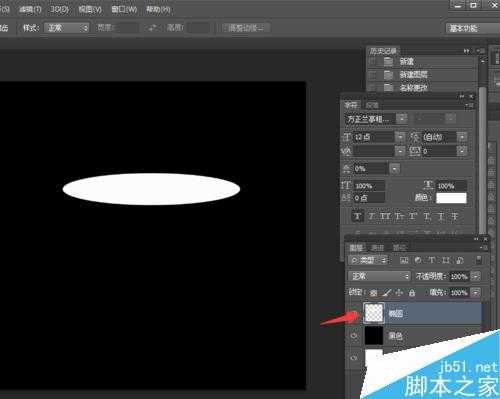Filter layers by shape layer icon
The image size is (500, 399).
tap(446, 260)
